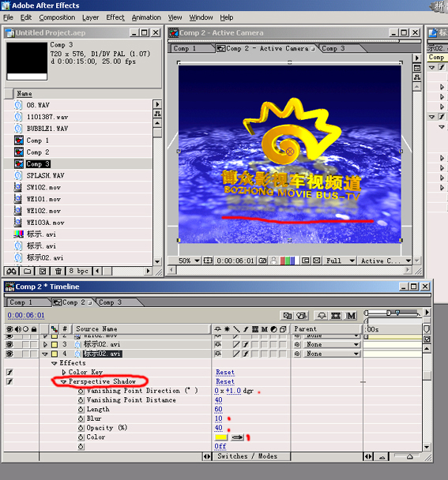Click the Draft 3D button in Timeline

(x=302, y=316)
